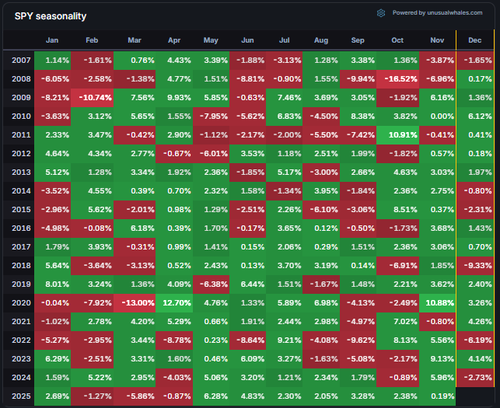
Task: Click the 2018 row label
Action: (x=21, y=266)
